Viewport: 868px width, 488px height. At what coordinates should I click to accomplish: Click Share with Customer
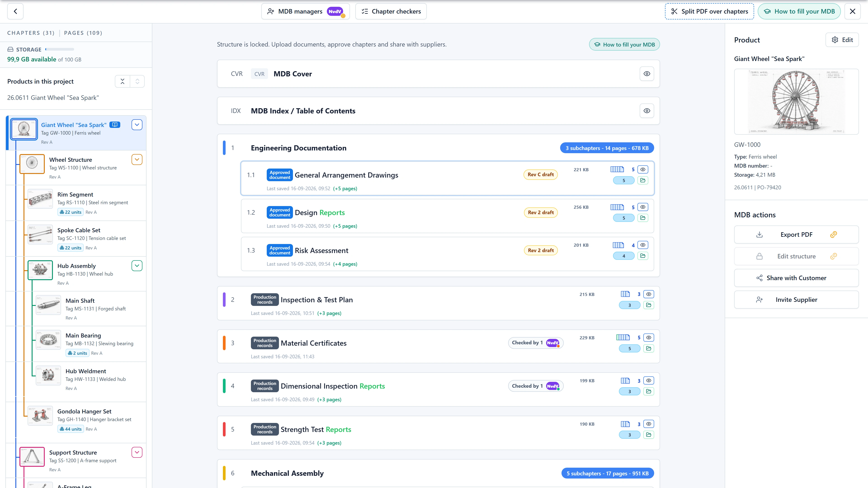pos(796,278)
